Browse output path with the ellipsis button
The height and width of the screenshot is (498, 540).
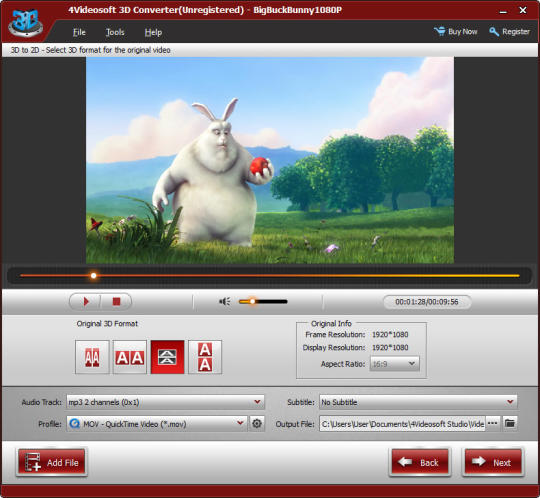pyautogui.click(x=492, y=424)
